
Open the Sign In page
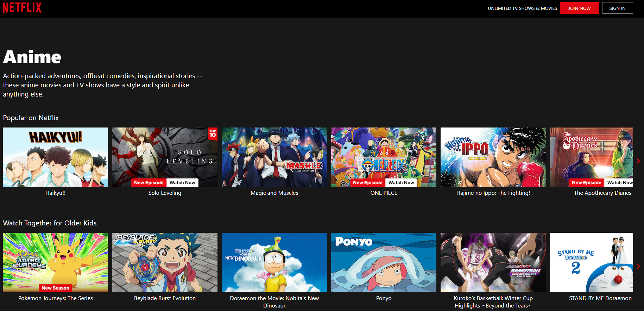point(617,8)
